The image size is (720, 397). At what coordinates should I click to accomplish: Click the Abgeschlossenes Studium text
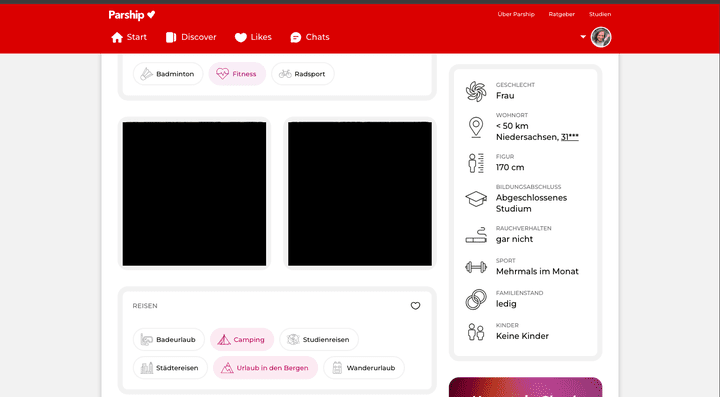coord(531,203)
